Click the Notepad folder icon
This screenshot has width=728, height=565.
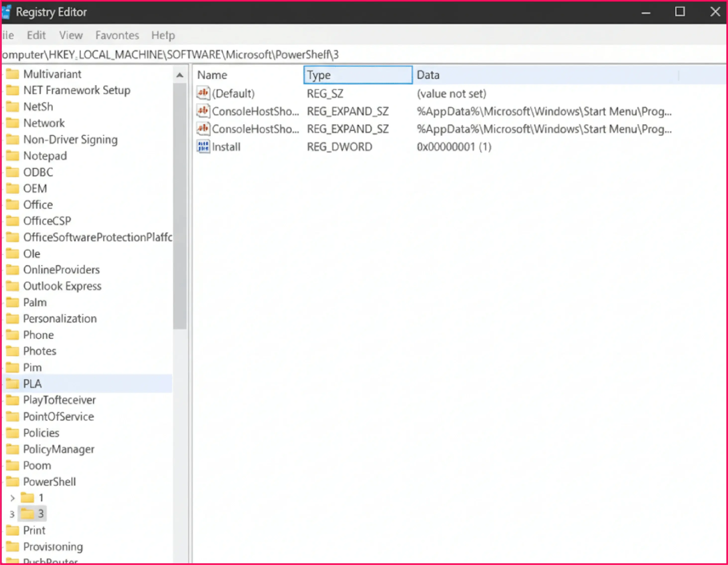pyautogui.click(x=13, y=156)
